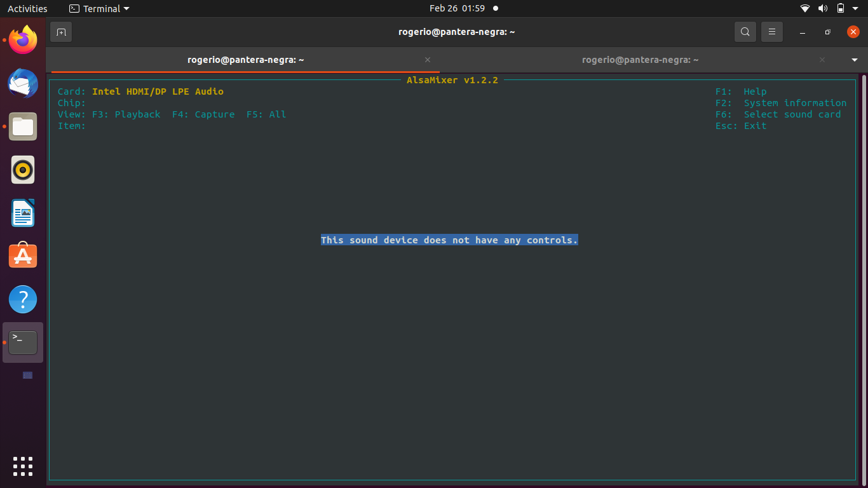The image size is (868, 488).
Task: Close the second rogerio@pantera-negra tab
Action: [822, 60]
